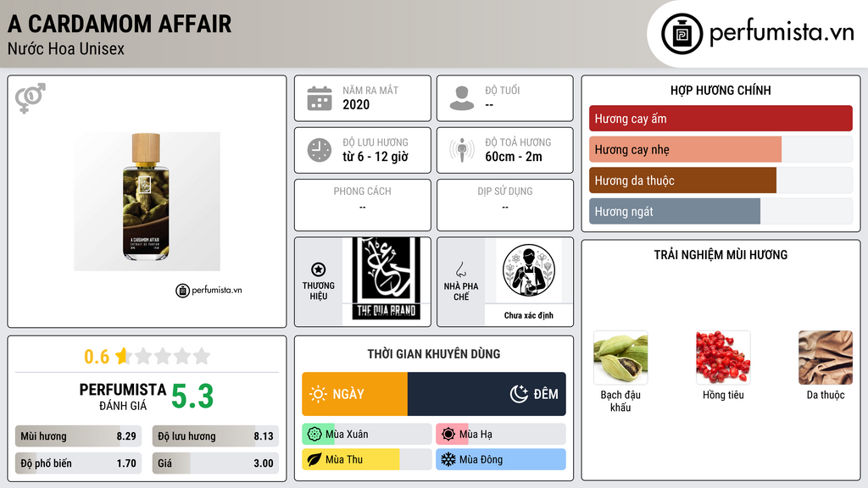
Task: Click the TRẢI NGHIỆM MÙI HƯƠNG heading
Action: [721, 255]
